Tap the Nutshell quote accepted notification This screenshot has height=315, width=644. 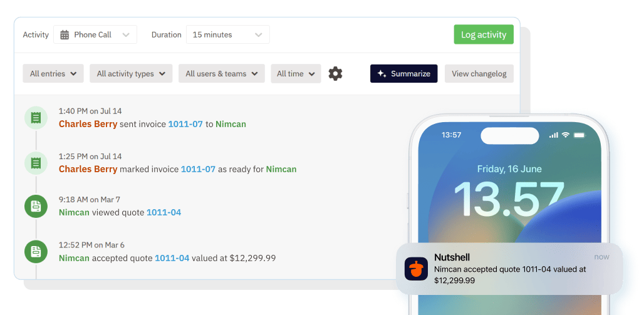pos(509,269)
